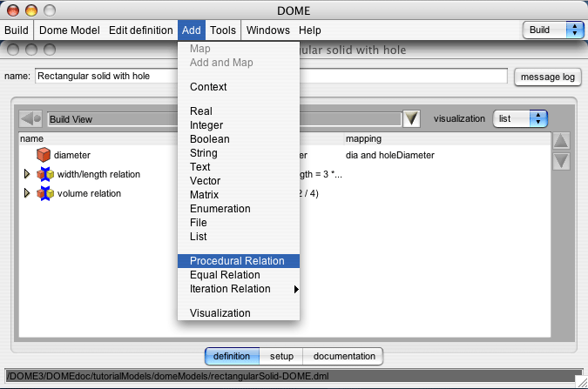Select Visualization from the Add menu
Screen dimensions: 588x389
239,313
